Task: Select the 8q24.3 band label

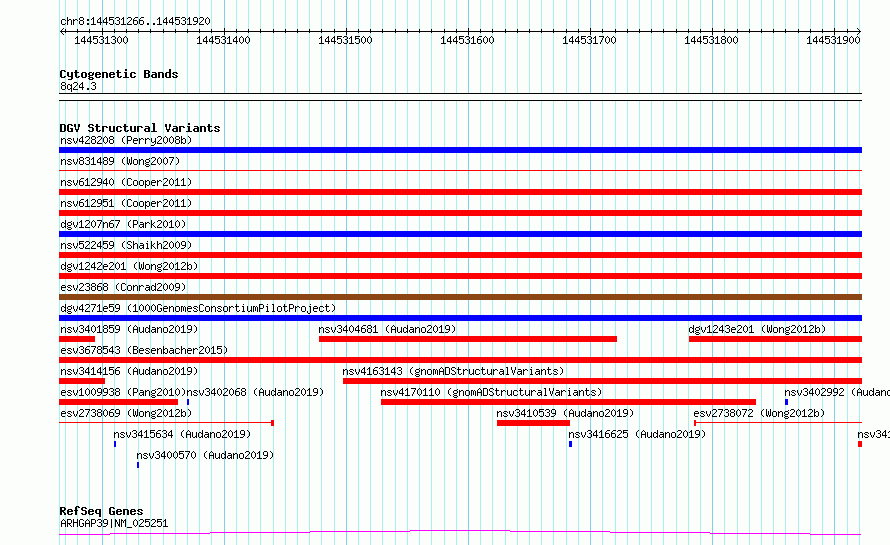Action: click(78, 86)
